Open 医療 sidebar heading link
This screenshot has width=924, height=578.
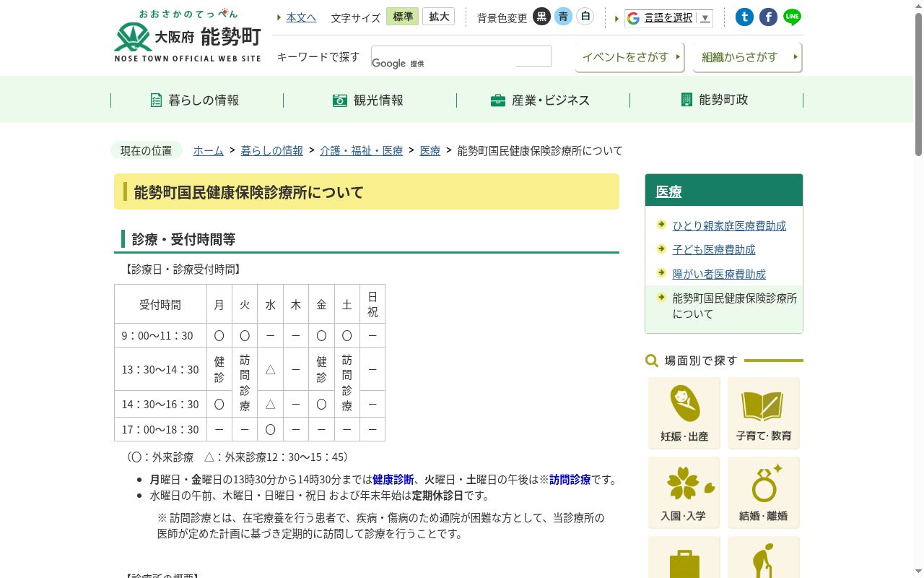pos(668,191)
